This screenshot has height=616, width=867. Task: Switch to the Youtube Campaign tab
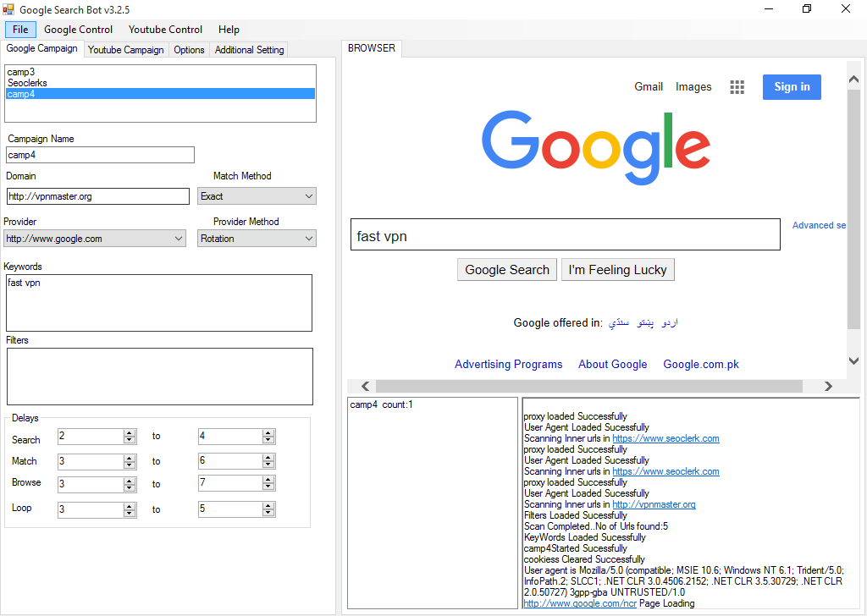125,50
